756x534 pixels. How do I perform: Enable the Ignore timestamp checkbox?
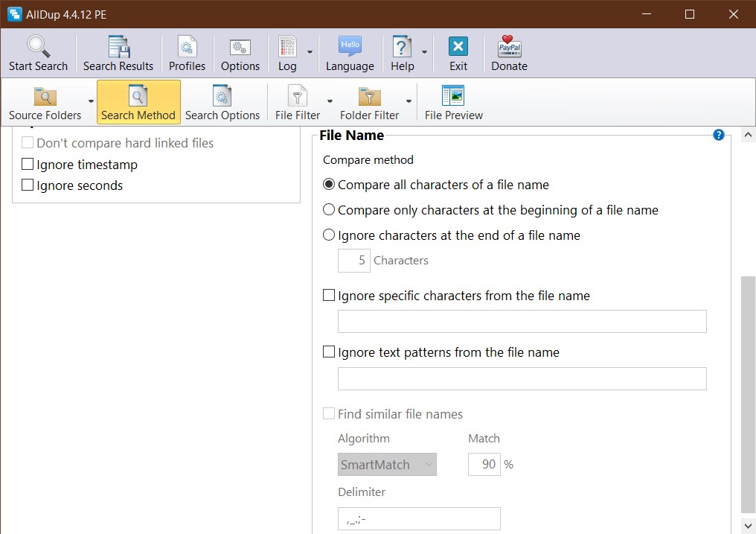point(28,164)
